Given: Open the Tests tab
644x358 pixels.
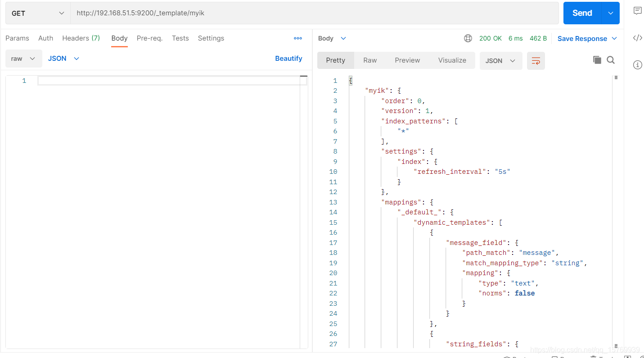Looking at the screenshot, I should (x=180, y=38).
